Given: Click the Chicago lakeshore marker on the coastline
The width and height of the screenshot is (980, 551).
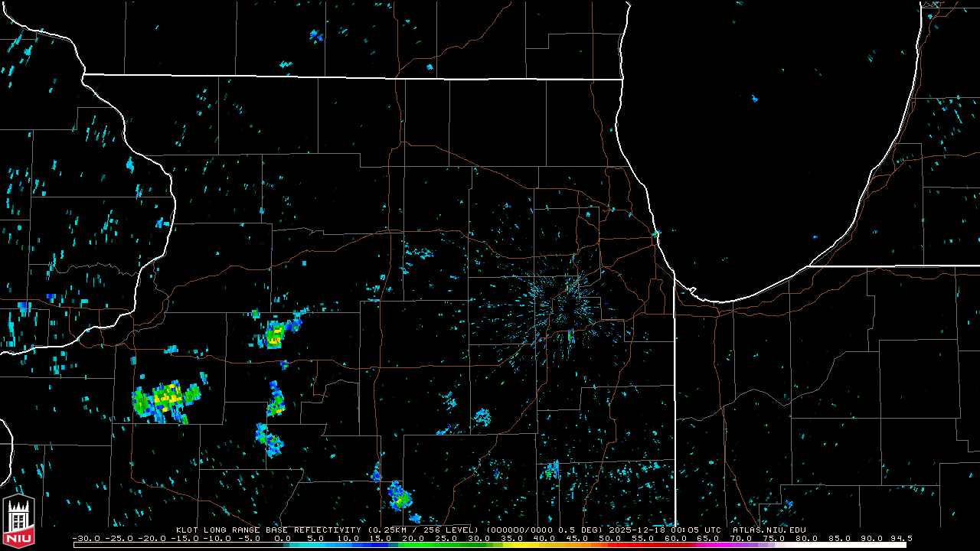Looking at the screenshot, I should (x=656, y=234).
